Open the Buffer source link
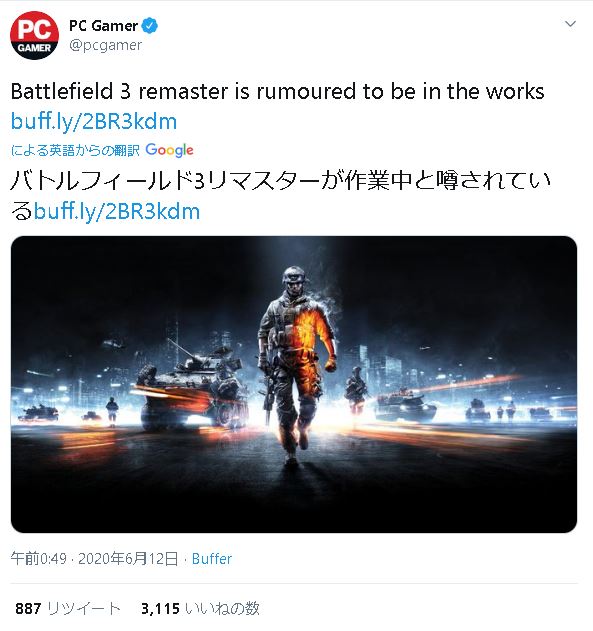 pos(212,559)
